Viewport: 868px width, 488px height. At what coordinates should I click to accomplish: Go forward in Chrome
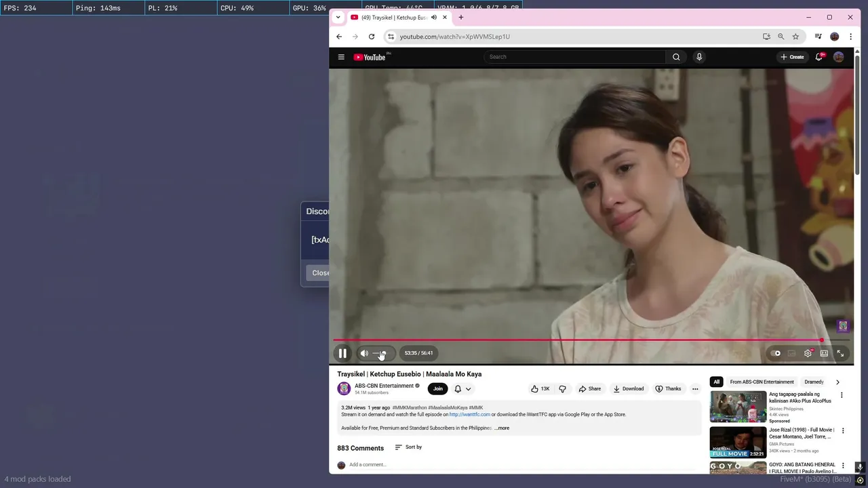pos(355,37)
